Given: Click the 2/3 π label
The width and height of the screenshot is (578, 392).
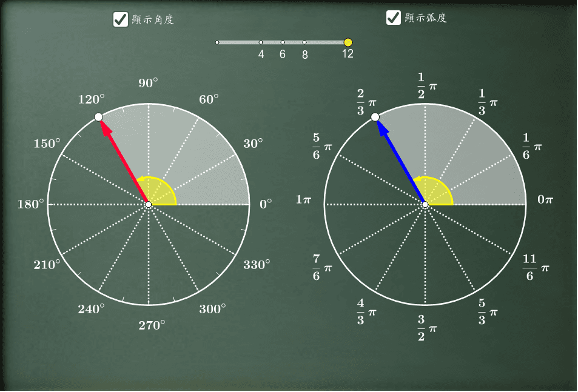Looking at the screenshot, I should point(366,102).
